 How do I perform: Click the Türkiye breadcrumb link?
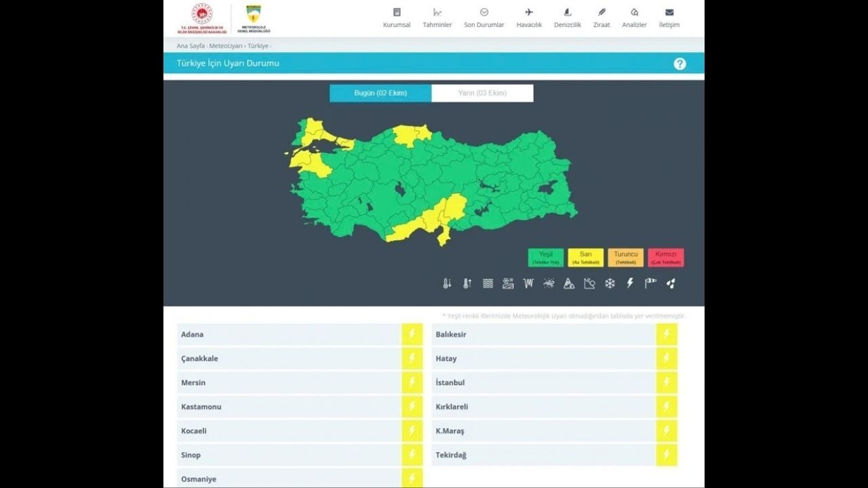[x=258, y=46]
